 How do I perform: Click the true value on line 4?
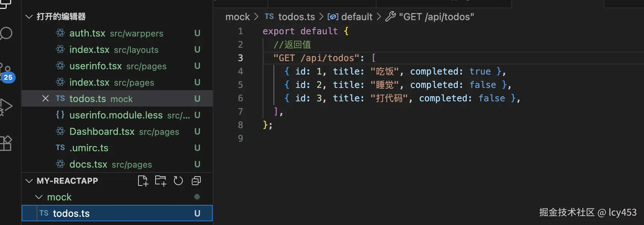click(480, 71)
